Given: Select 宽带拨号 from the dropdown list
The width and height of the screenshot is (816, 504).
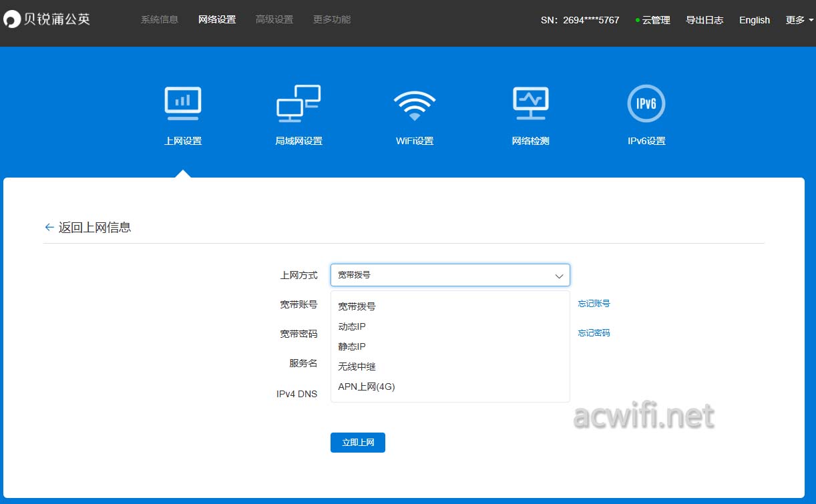Looking at the screenshot, I should (450, 306).
